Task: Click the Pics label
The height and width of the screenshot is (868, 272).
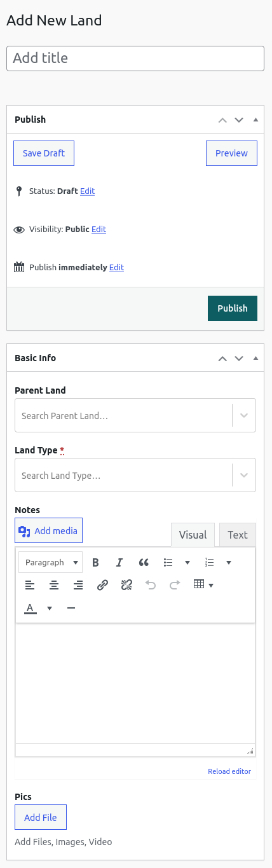Action: [x=23, y=797]
